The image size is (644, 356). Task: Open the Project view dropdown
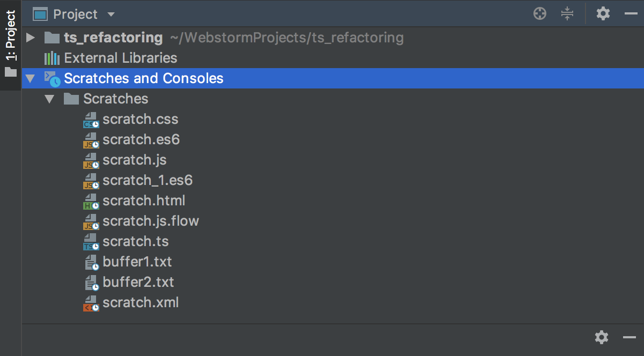[x=111, y=14]
